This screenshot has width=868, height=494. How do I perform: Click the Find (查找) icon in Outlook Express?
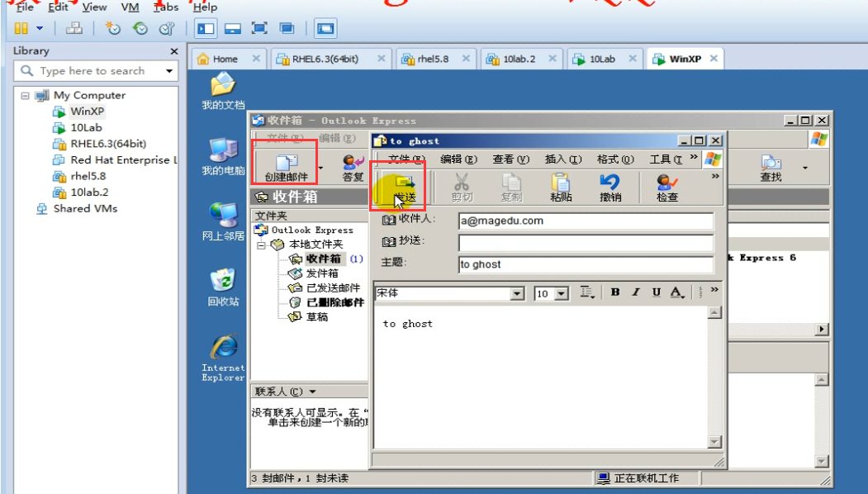point(771,168)
